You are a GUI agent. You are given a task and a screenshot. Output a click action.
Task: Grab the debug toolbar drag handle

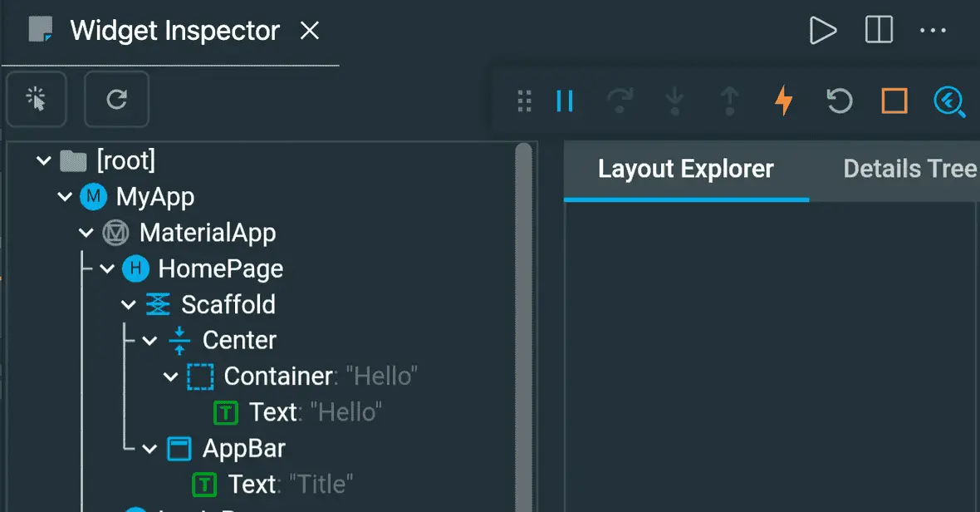pyautogui.click(x=524, y=101)
